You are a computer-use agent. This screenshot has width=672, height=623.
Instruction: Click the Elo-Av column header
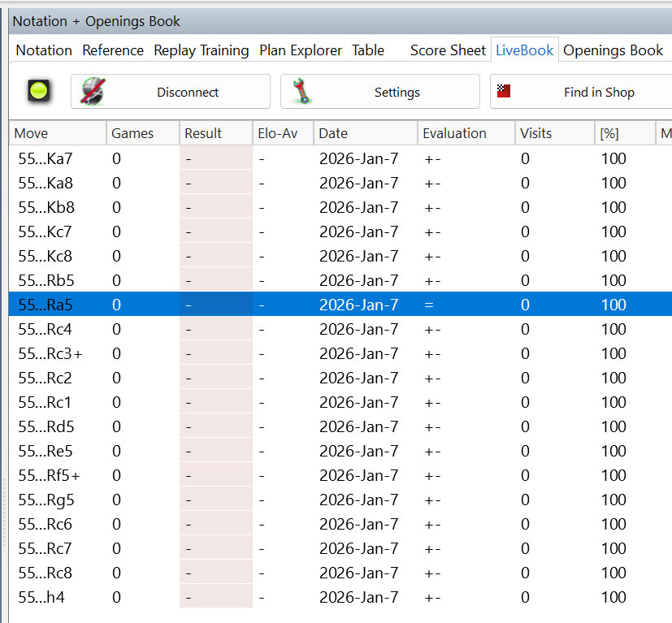click(x=279, y=133)
